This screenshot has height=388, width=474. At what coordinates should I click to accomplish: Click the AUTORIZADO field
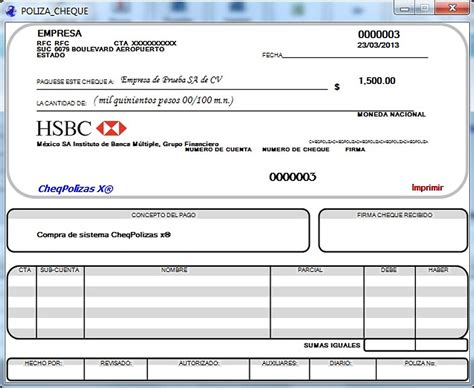click(x=199, y=369)
